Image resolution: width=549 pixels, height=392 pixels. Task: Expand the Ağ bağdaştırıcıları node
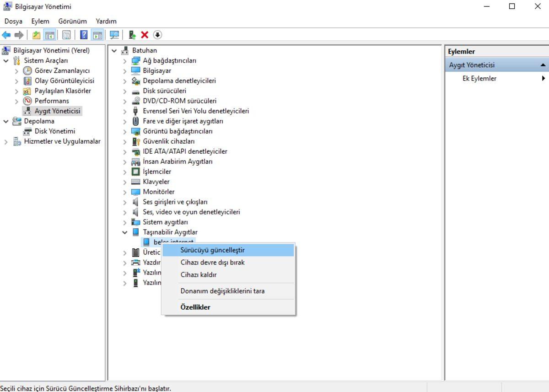[124, 61]
